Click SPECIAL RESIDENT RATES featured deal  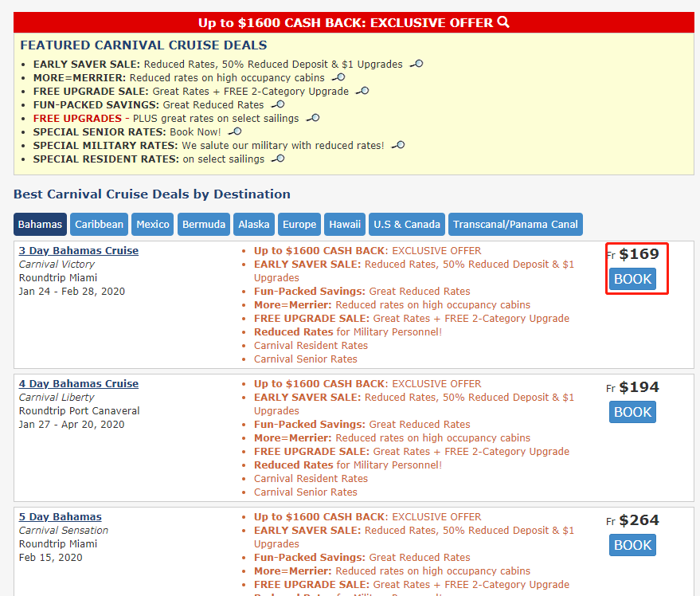coord(106,159)
